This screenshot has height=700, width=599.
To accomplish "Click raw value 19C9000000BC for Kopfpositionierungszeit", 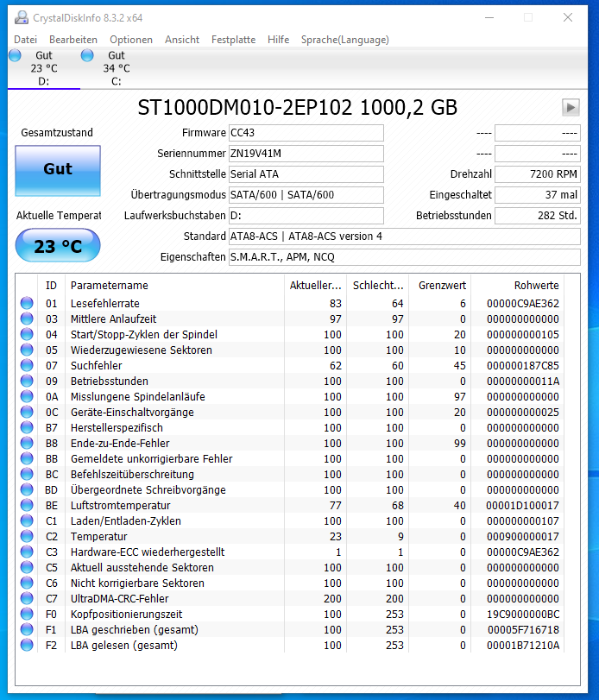I will [523, 615].
